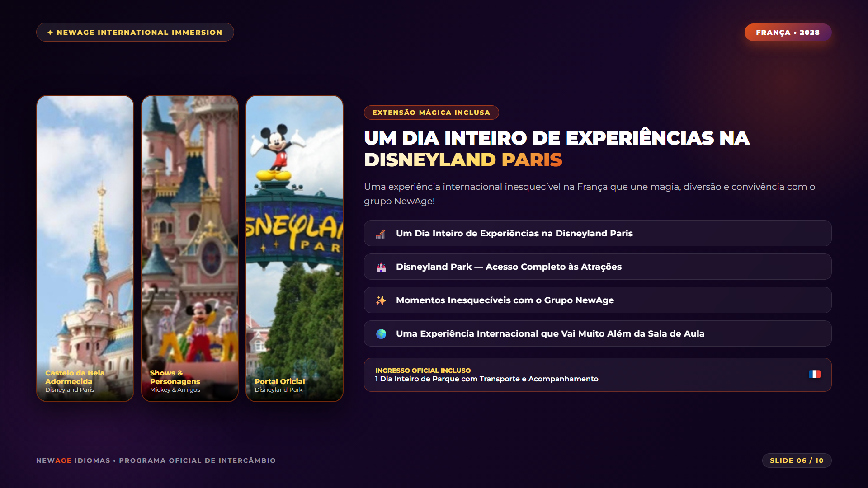Image resolution: width=868 pixels, height=488 pixels.
Task: Click the star icon in NewAge badge
Action: (x=50, y=33)
